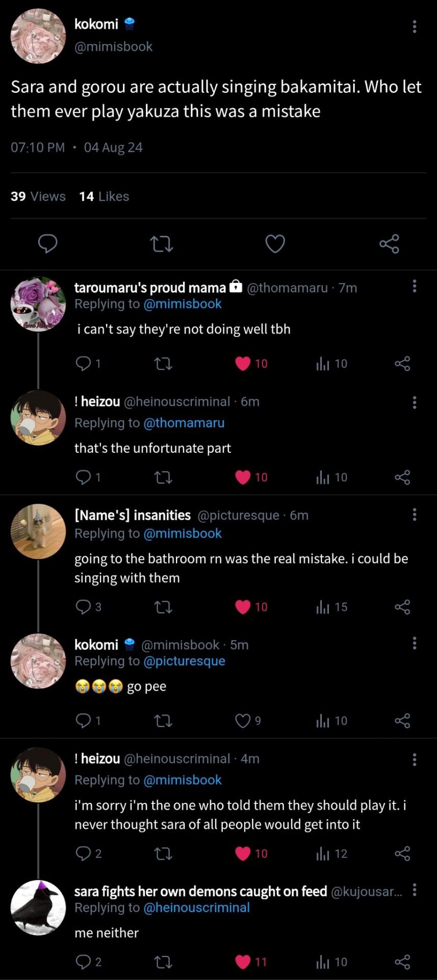The height and width of the screenshot is (980, 437).
Task: Reply to kokomi's main tweet
Action: click(48, 244)
